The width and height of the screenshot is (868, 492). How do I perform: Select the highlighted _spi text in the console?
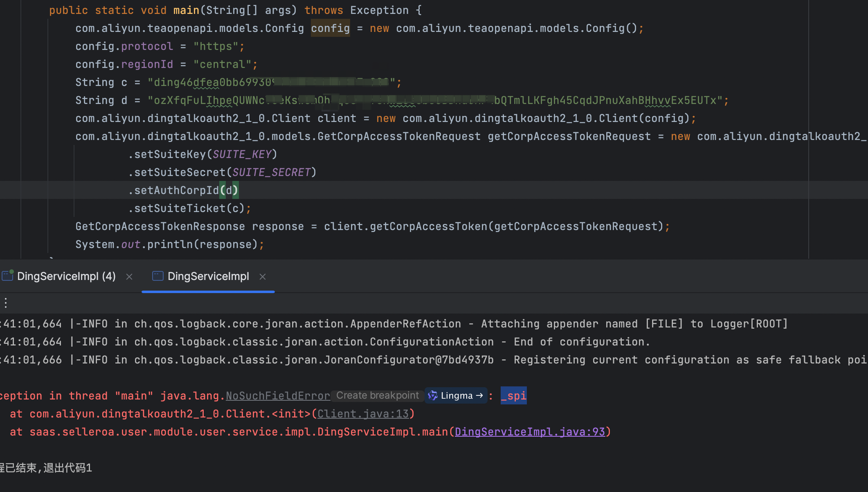(x=514, y=396)
